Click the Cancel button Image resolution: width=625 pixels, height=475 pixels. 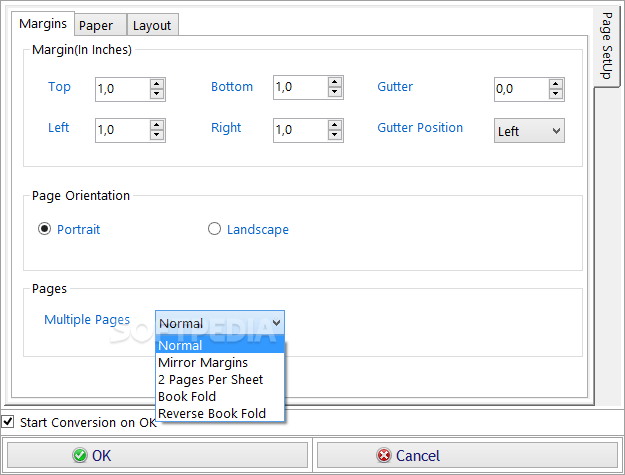[x=467, y=455]
